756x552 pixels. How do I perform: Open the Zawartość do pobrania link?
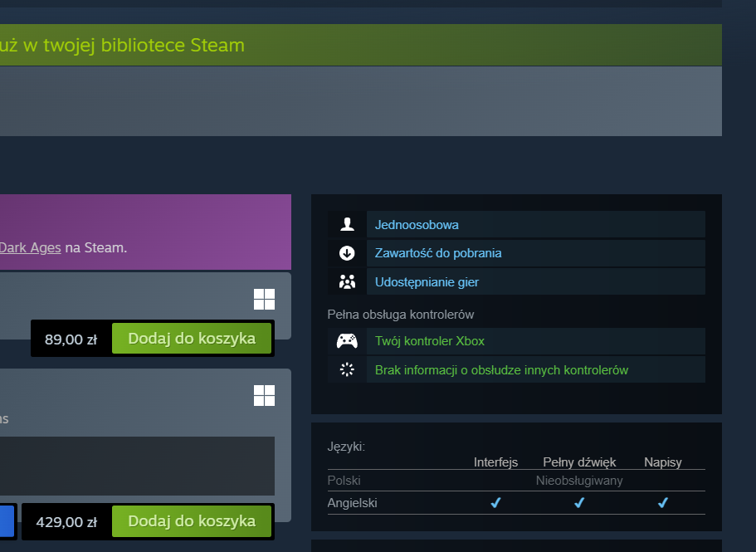pyautogui.click(x=438, y=253)
